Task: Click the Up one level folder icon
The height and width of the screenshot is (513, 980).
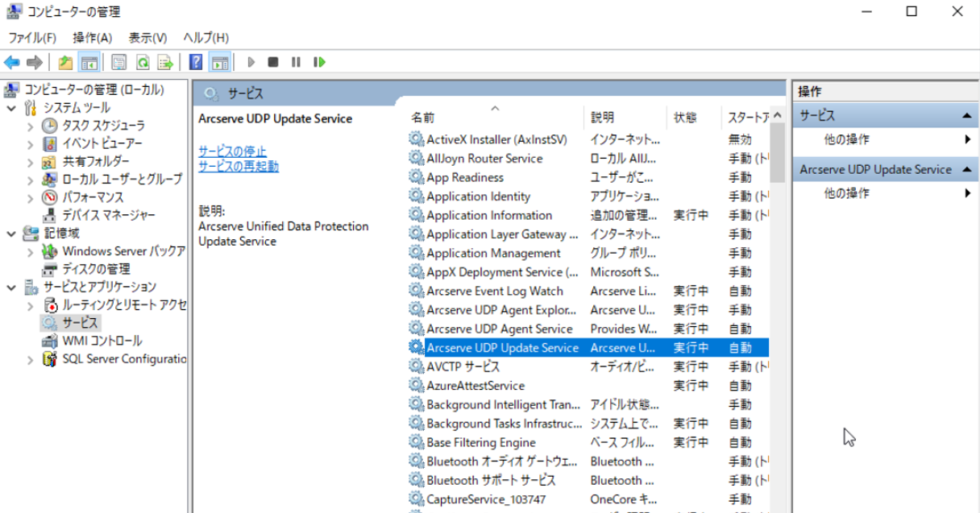Action: coord(66,62)
